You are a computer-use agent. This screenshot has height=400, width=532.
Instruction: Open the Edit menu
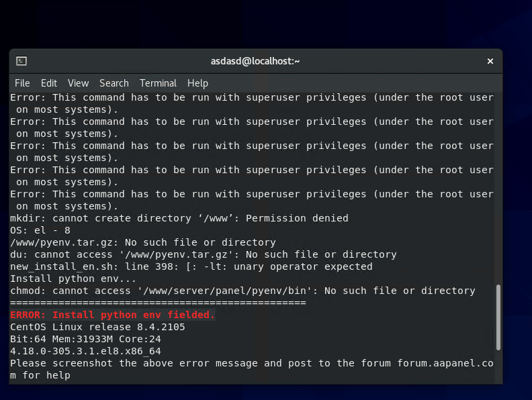(x=49, y=83)
